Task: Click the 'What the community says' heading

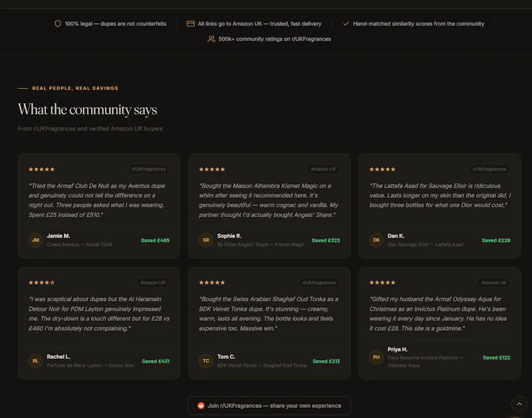Action: click(x=88, y=109)
